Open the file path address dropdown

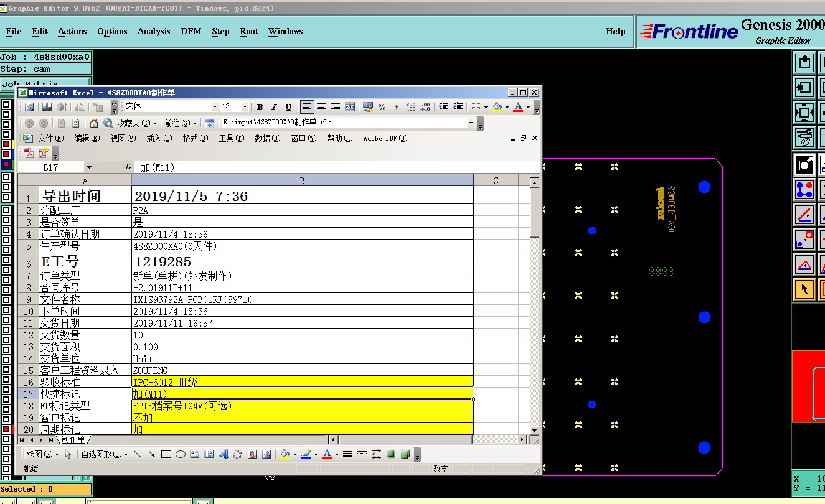pos(471,123)
